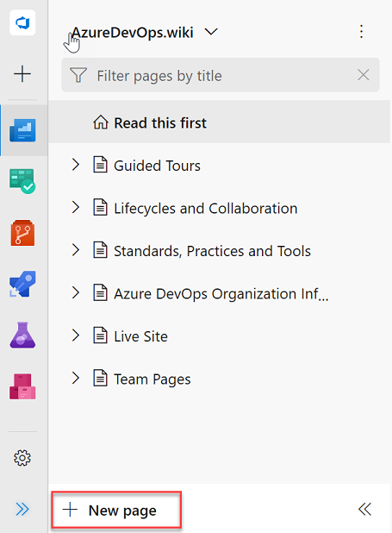This screenshot has width=392, height=533.
Task: Expand Azure DevOps Organization Inf... node
Action: (76, 292)
